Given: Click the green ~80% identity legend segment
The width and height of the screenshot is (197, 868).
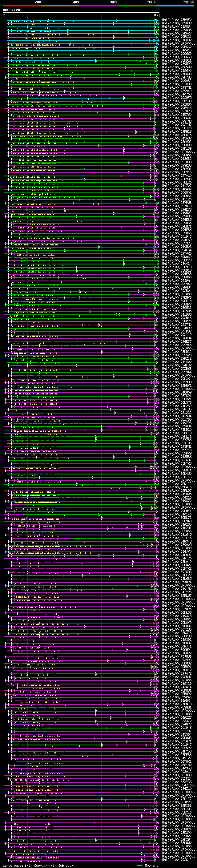Looking at the screenshot, I should pyautogui.click(x=137, y=6).
